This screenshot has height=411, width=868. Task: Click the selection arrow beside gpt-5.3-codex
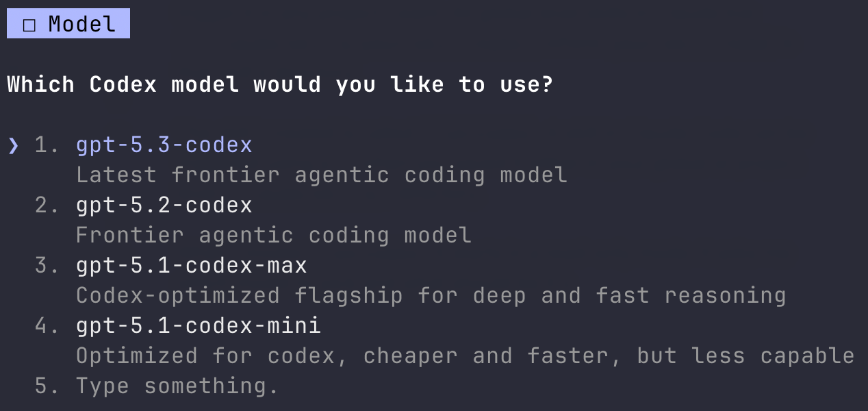pyautogui.click(x=14, y=145)
